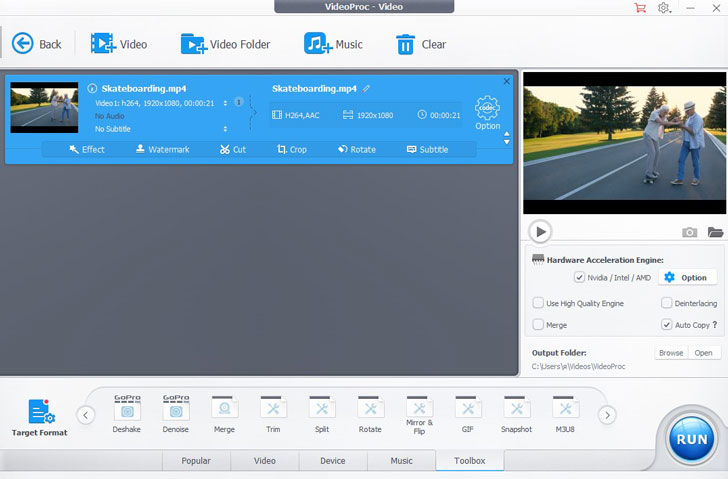728x479 pixels.
Task: Switch to the Popular tab
Action: (x=196, y=460)
